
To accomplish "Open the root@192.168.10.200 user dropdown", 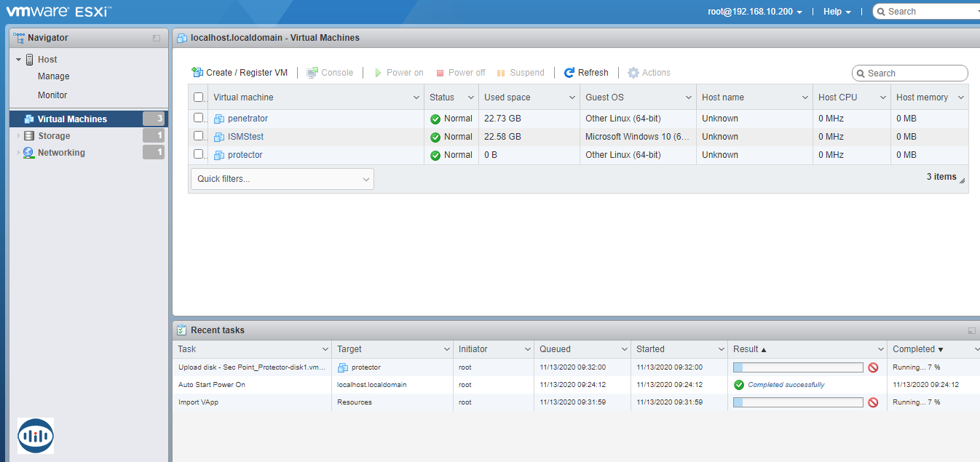I will coord(755,12).
